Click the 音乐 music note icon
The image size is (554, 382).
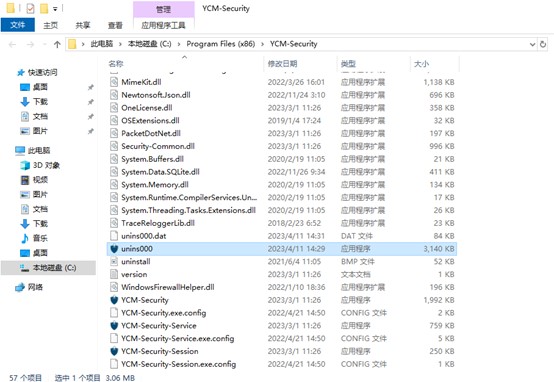(x=25, y=238)
